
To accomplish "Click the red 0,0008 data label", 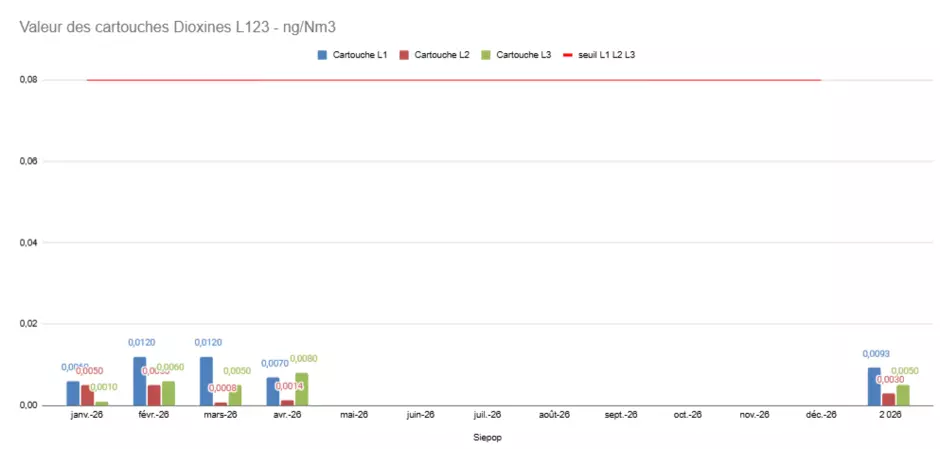I will pyautogui.click(x=222, y=388).
